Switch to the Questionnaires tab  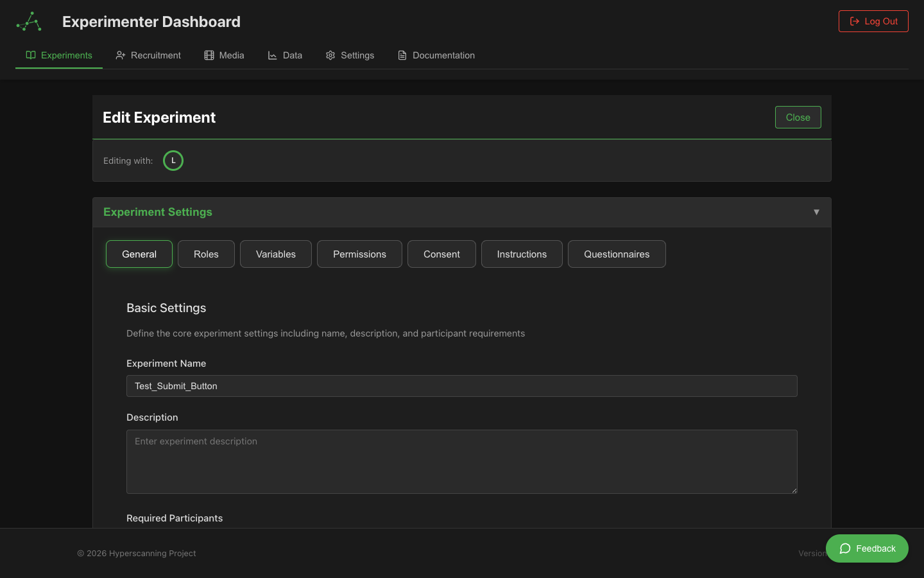tap(617, 254)
